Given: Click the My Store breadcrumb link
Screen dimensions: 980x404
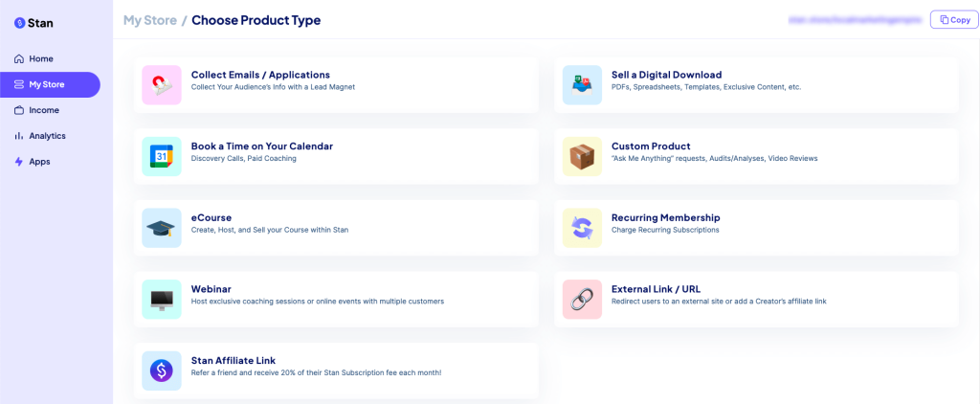Looking at the screenshot, I should tap(150, 20).
